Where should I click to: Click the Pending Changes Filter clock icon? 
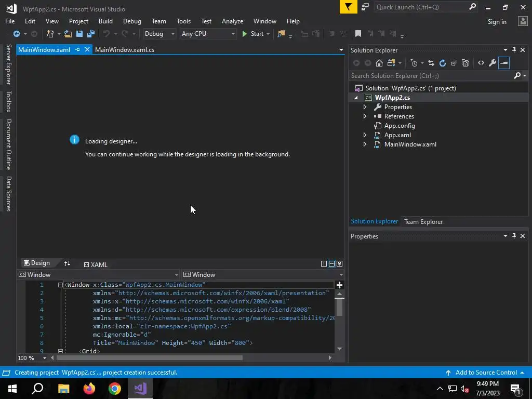(414, 63)
